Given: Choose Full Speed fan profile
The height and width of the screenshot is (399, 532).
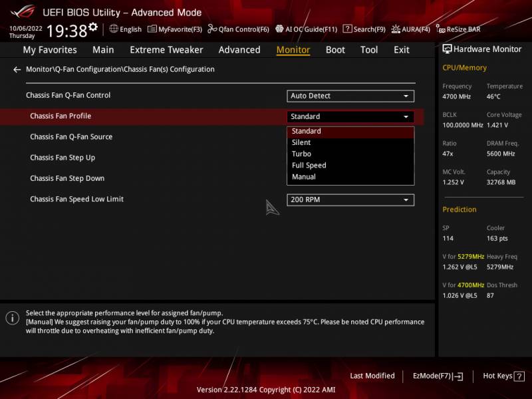Looking at the screenshot, I should [350, 166].
